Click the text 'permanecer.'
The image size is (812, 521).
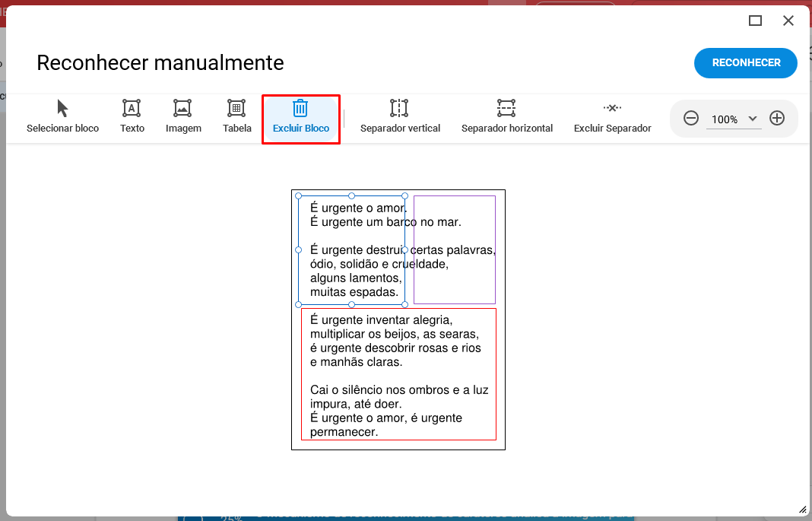tap(344, 432)
